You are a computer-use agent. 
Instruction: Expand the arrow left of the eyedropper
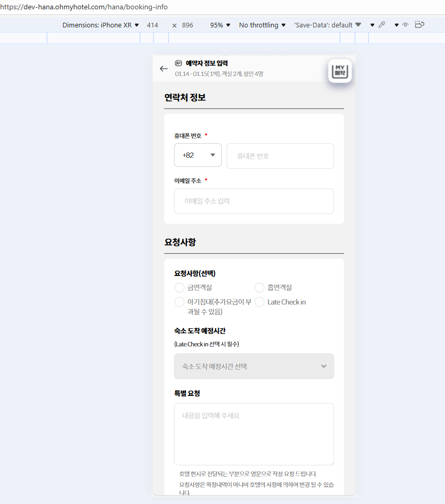372,25
